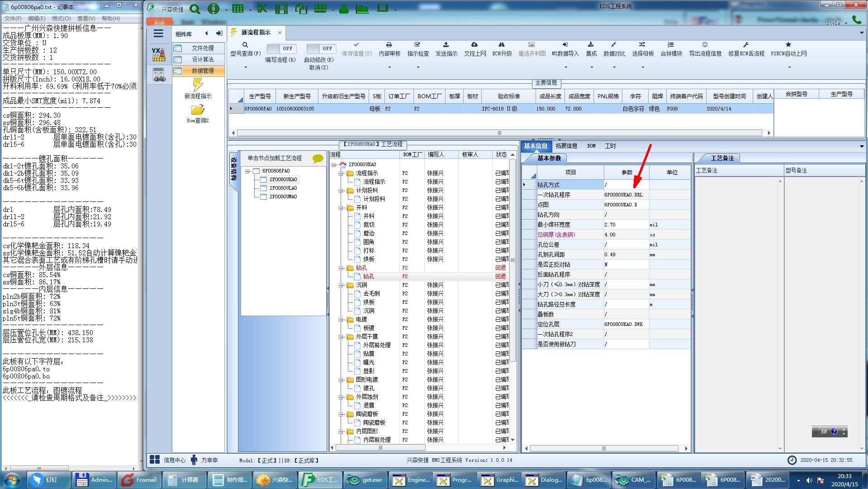Open the Bom查询2 folder icon
The height and width of the screenshot is (489, 868).
point(198,110)
